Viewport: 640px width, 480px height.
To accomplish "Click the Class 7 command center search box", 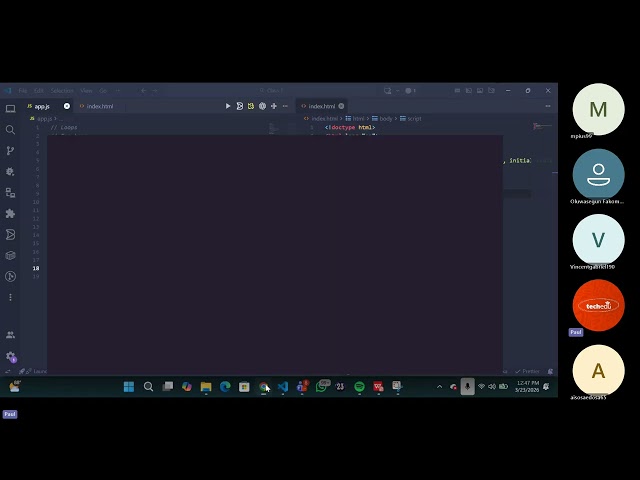I will tap(271, 91).
